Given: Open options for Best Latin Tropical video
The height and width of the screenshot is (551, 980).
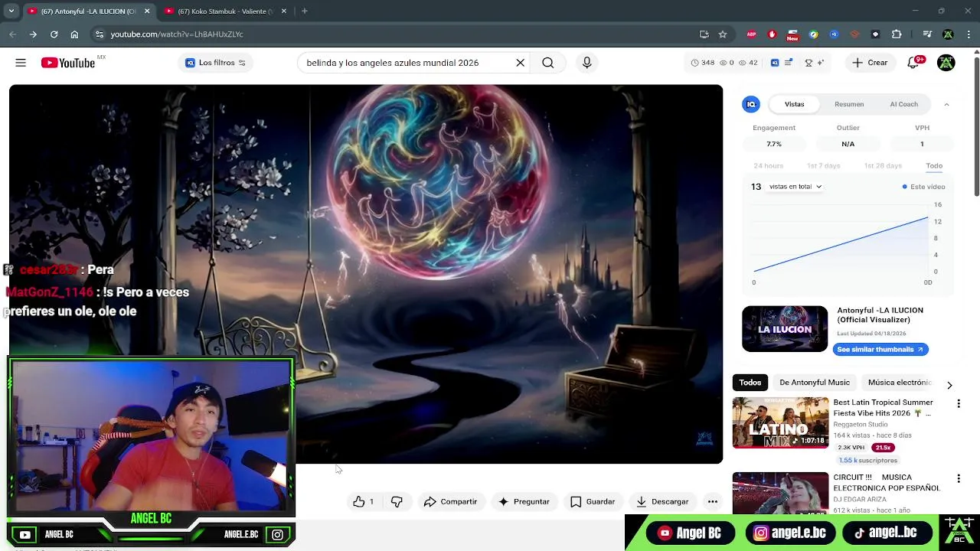Looking at the screenshot, I should coord(959,403).
